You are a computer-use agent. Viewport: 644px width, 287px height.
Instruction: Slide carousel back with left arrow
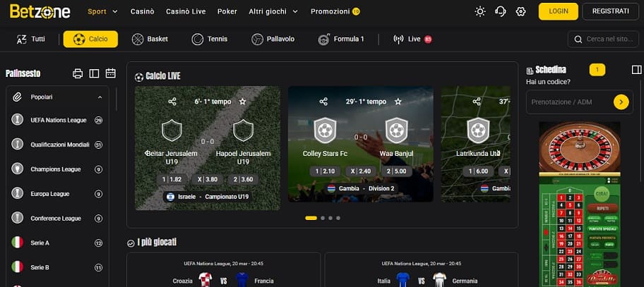tap(147, 153)
